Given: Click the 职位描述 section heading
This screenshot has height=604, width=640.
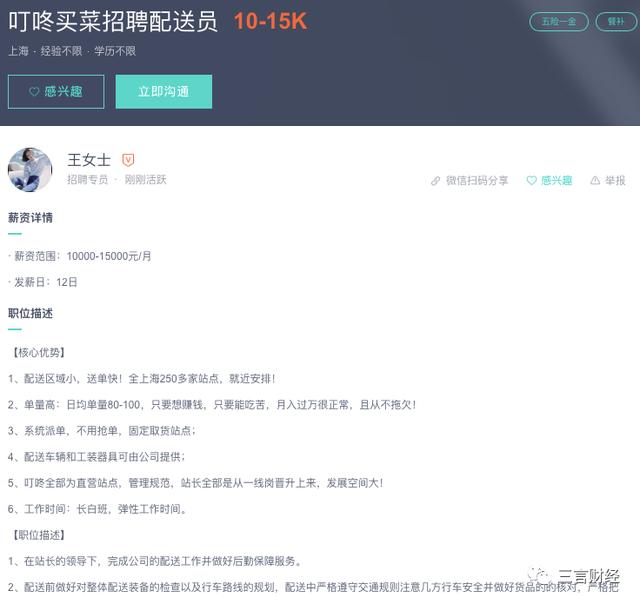Looking at the screenshot, I should (30, 313).
